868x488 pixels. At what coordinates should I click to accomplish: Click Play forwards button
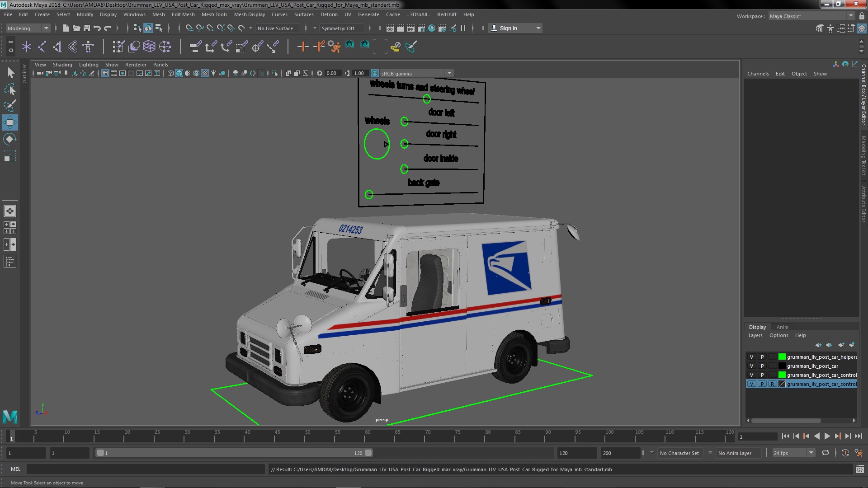tap(827, 436)
